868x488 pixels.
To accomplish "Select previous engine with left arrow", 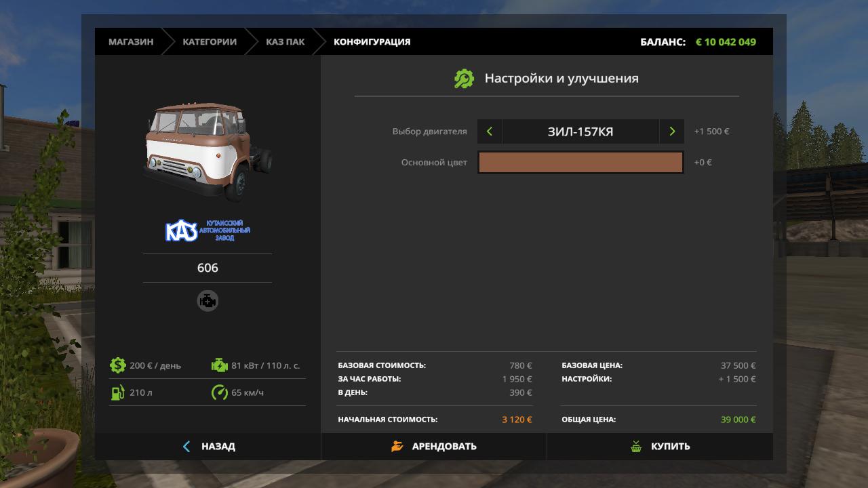I will point(490,131).
